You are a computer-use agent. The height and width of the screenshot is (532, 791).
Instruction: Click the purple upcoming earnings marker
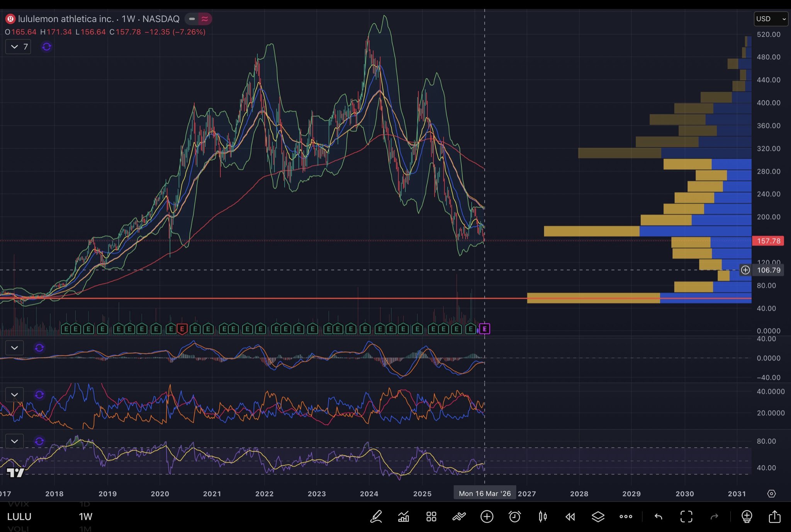pyautogui.click(x=485, y=329)
